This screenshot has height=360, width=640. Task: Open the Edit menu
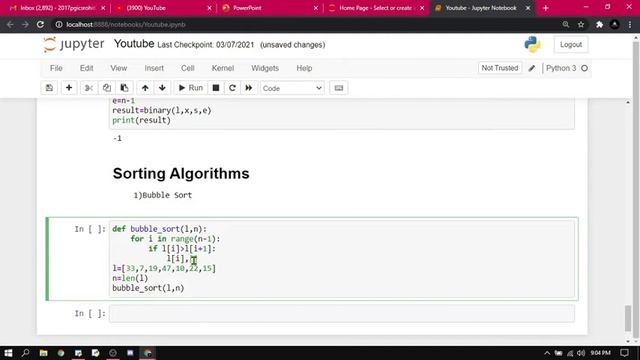click(87, 68)
